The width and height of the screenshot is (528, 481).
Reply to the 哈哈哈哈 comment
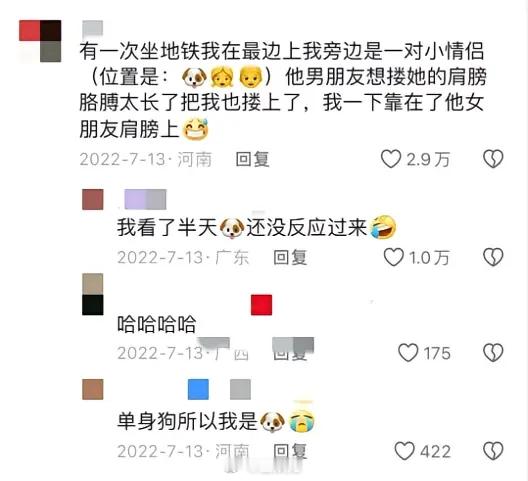pos(290,353)
